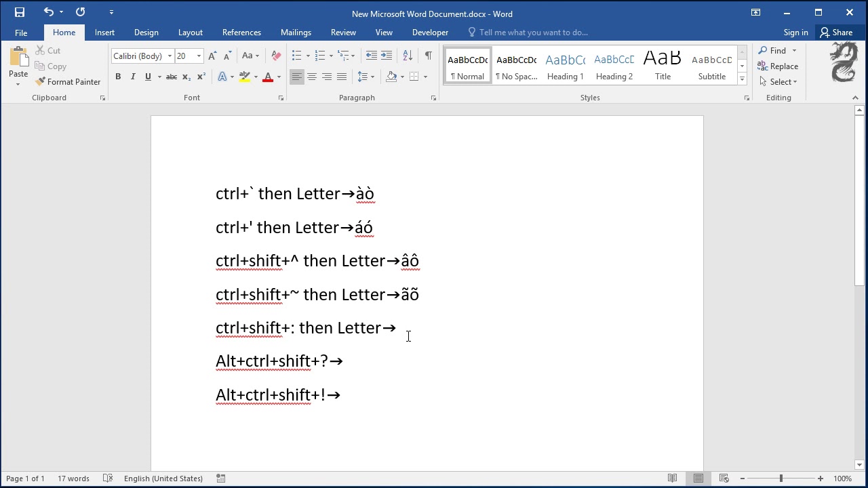Show or hide paragraph marks
The height and width of the screenshot is (488, 868).
428,56
